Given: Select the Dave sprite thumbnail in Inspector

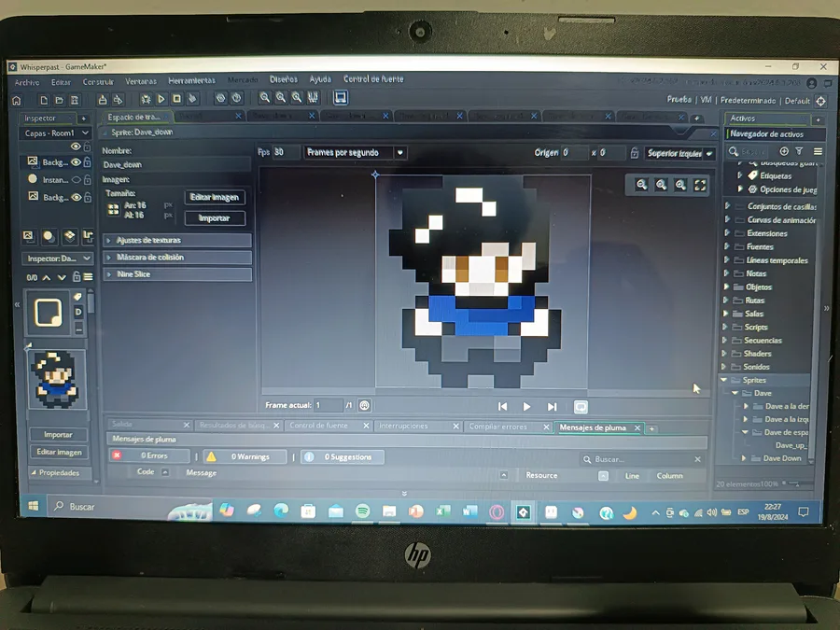Looking at the screenshot, I should [57, 379].
